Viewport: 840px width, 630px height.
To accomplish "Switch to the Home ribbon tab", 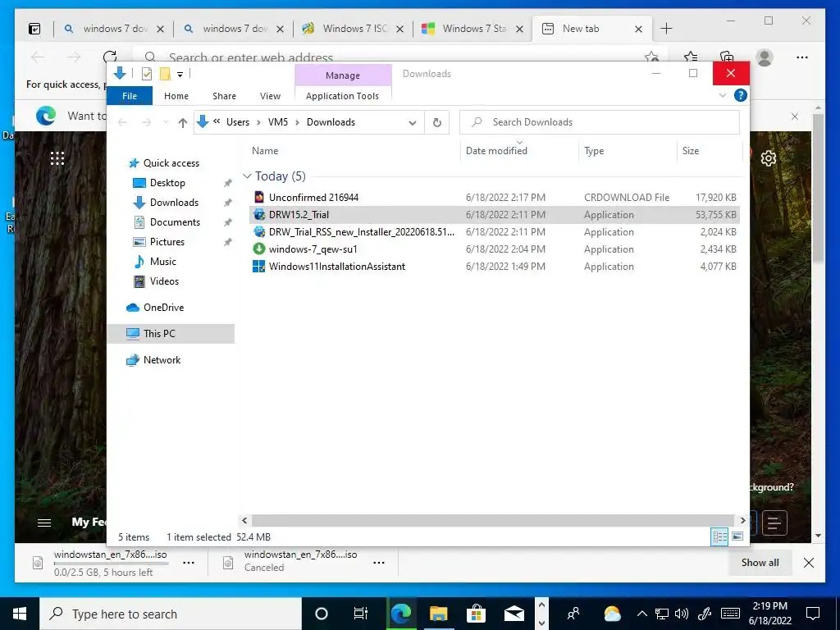I will [x=176, y=96].
